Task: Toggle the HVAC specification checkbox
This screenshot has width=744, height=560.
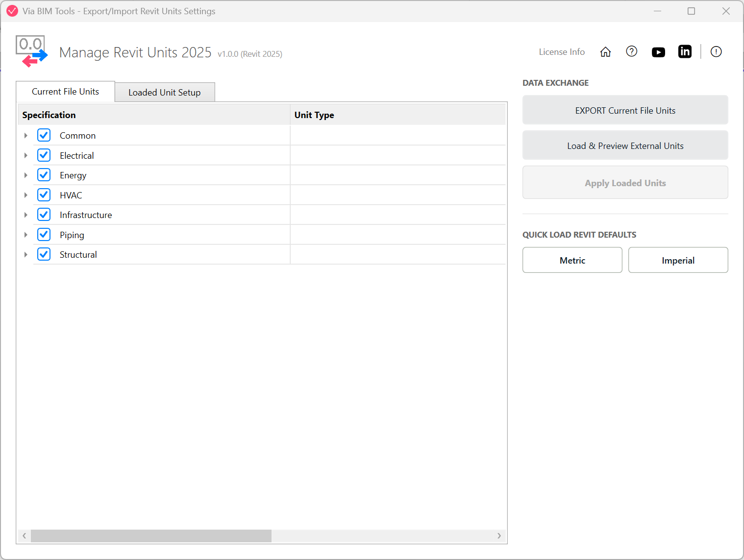Action: (x=44, y=195)
